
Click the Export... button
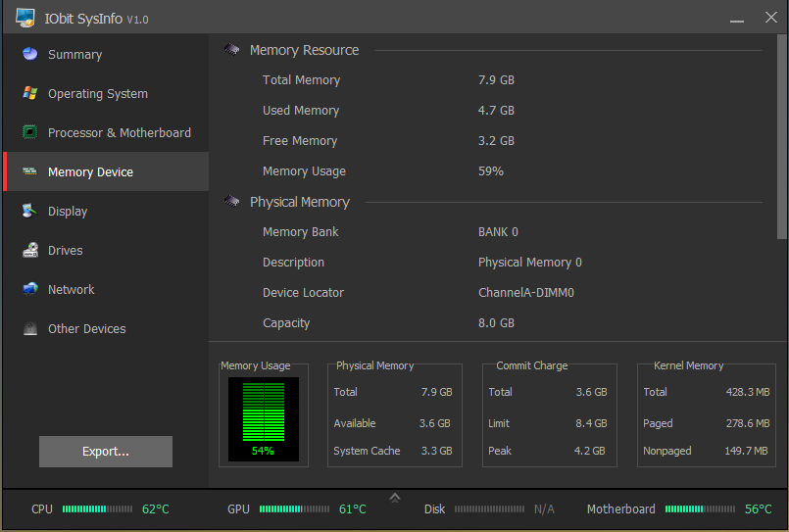106,452
